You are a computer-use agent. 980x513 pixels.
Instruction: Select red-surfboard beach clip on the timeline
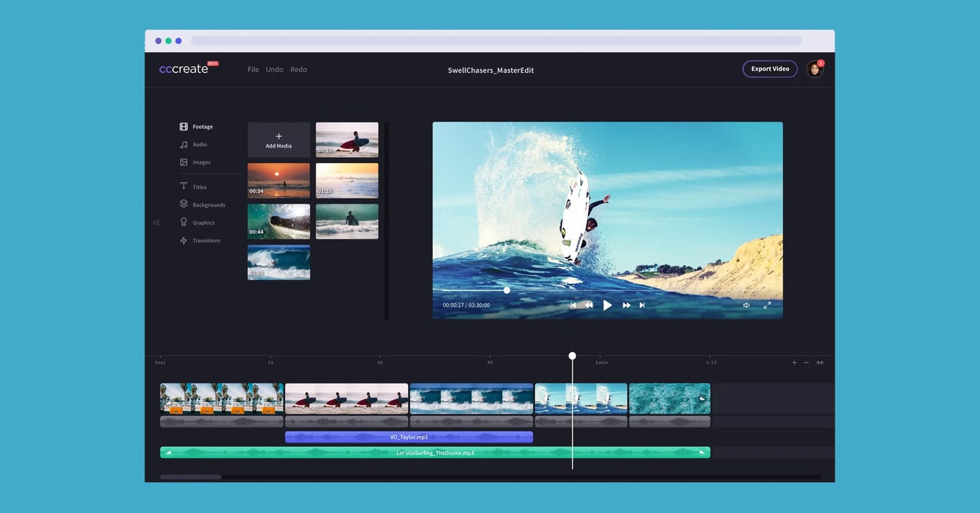[346, 399]
